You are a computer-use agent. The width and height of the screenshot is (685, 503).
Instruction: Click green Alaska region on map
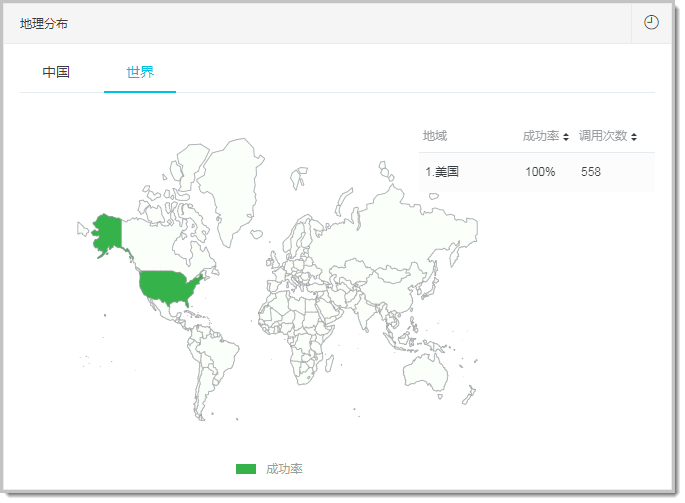[108, 232]
